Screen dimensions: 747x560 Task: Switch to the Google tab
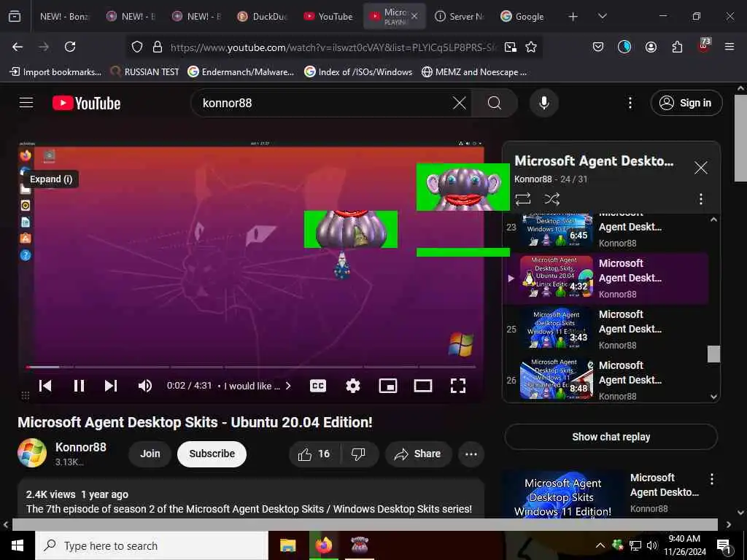coord(523,16)
